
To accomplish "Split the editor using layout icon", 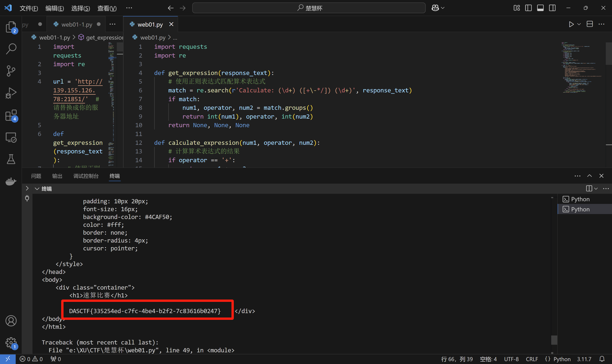I will click(x=589, y=24).
